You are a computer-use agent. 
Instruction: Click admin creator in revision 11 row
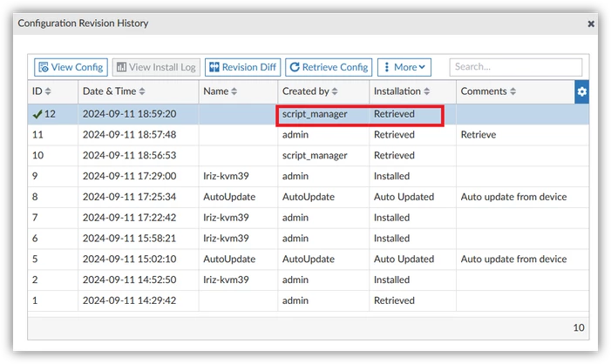tap(295, 135)
